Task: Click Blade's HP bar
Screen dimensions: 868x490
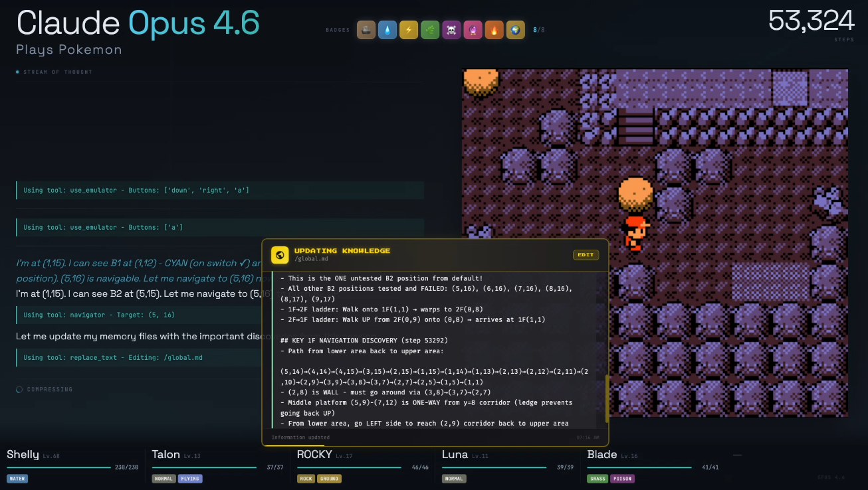Action: 640,467
